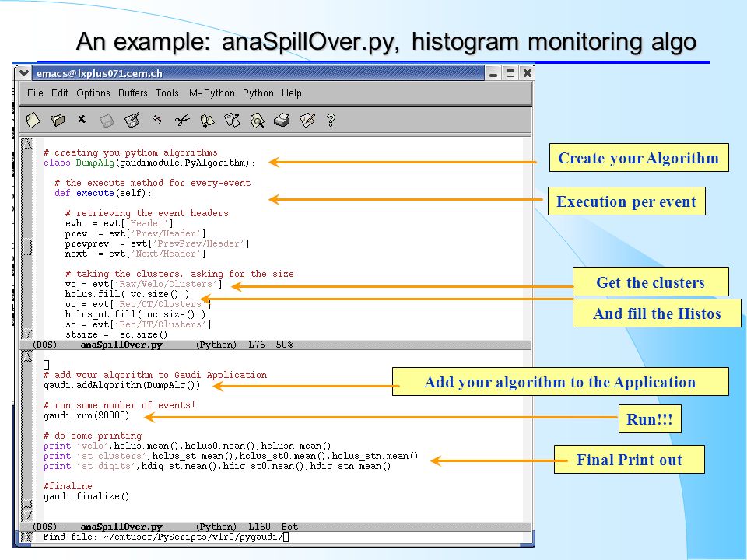747x560 pixels.
Task: Click the lower pane scrollbar down arrow
Action: point(28,515)
